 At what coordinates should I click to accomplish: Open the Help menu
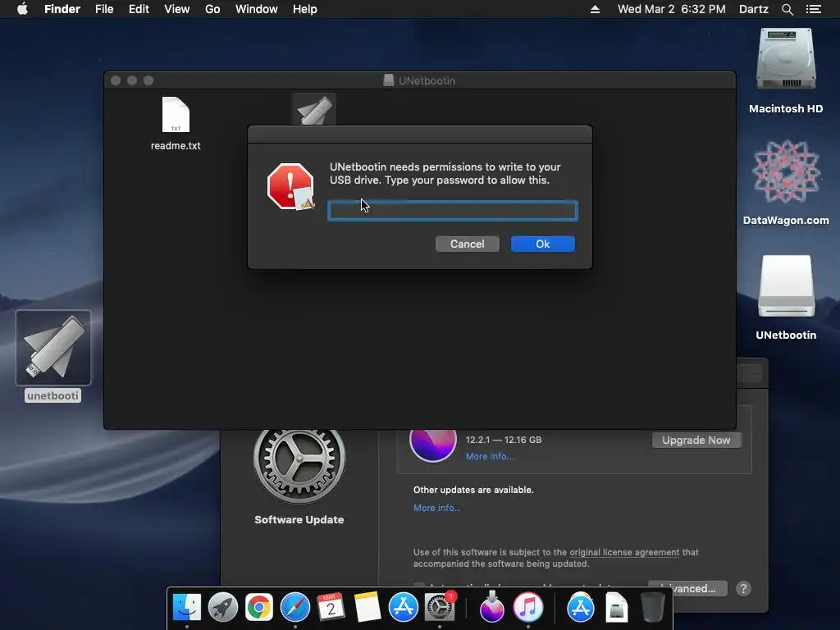(x=305, y=9)
